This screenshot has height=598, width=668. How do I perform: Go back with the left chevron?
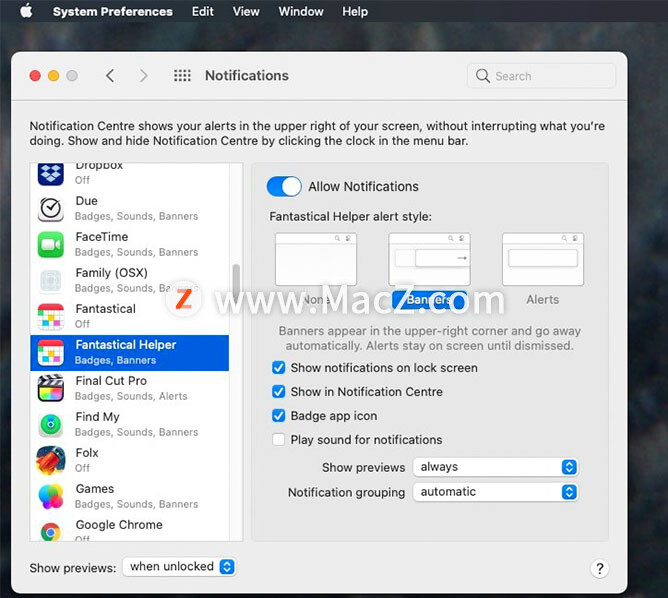point(110,76)
